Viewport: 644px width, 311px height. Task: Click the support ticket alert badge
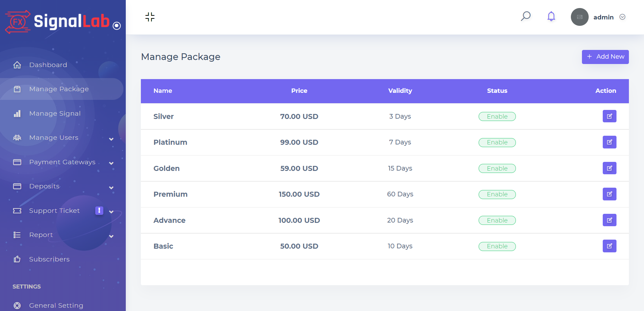click(x=99, y=210)
